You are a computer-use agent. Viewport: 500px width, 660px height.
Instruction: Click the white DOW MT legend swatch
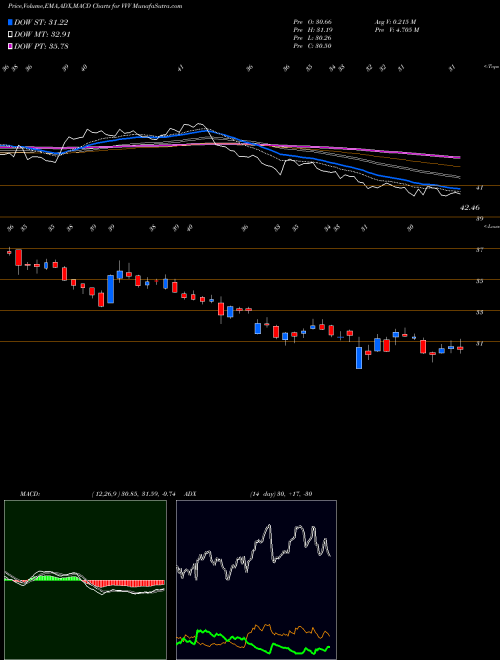pos(10,35)
